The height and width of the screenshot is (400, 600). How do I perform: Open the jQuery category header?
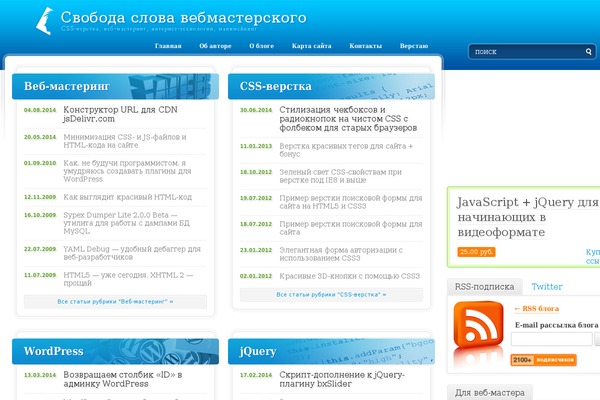tap(331, 351)
